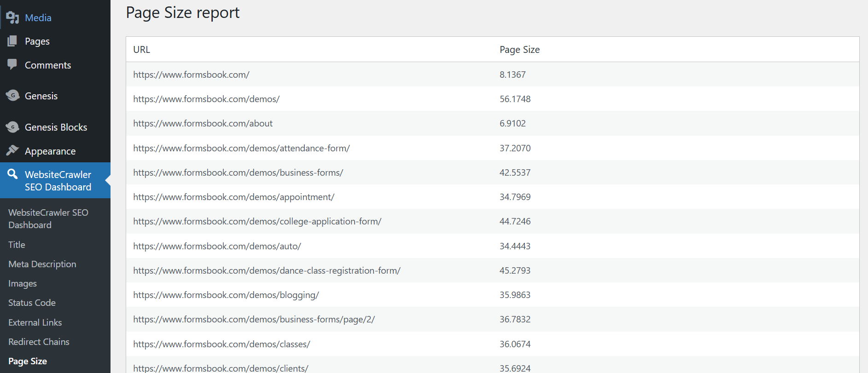Click the Page Size column header
The image size is (868, 373).
pyautogui.click(x=519, y=50)
